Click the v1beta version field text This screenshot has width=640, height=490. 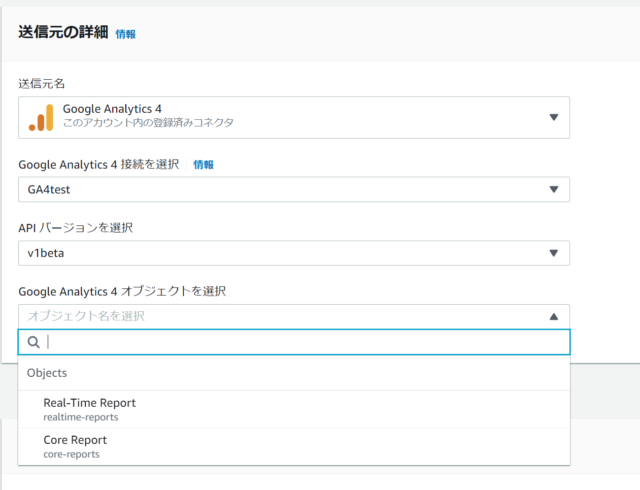pos(46,253)
